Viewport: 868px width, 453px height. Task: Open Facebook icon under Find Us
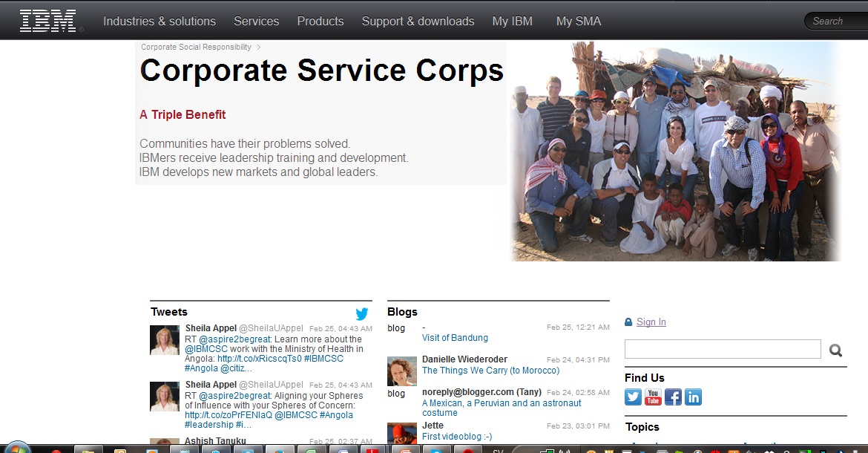[673, 397]
